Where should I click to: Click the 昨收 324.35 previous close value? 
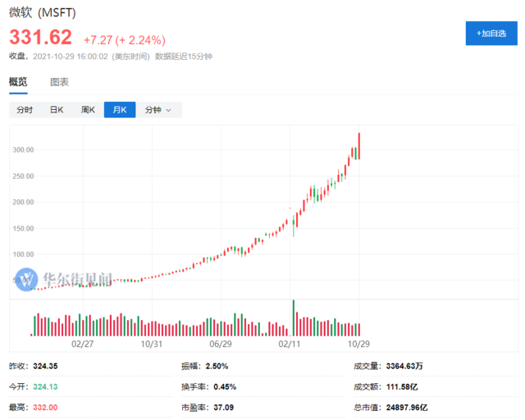click(x=45, y=366)
